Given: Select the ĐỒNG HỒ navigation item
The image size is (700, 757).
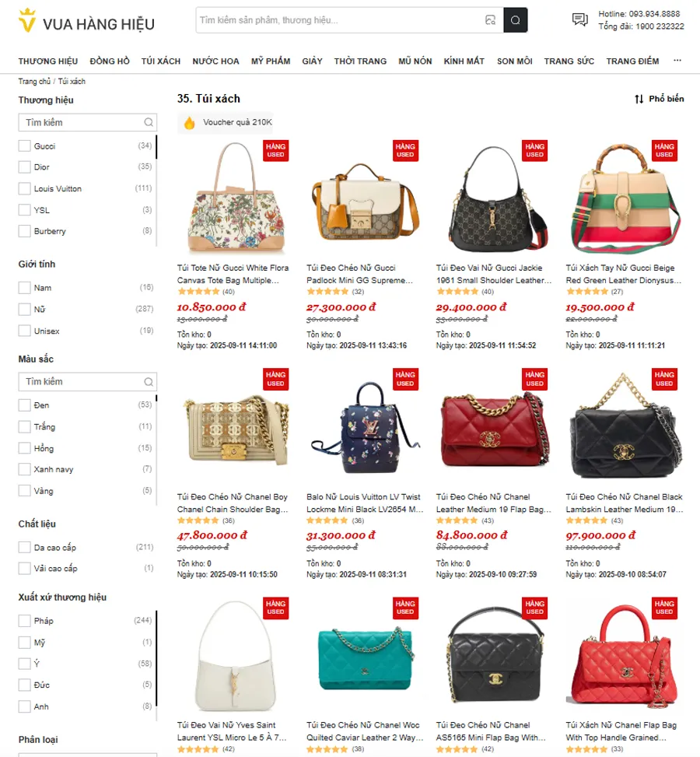Looking at the screenshot, I should click(x=110, y=61).
